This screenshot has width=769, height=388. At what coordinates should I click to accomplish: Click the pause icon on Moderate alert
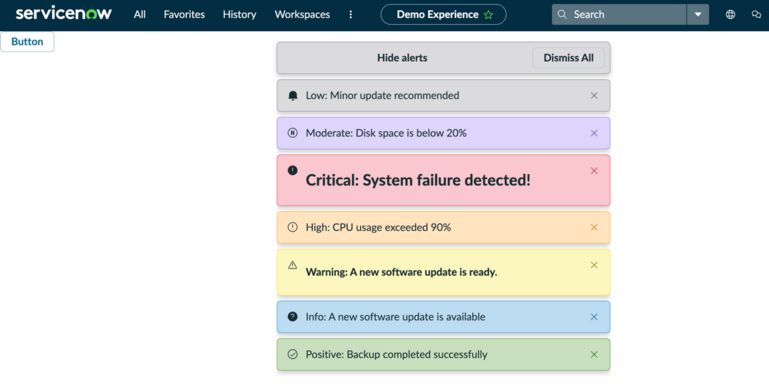(x=293, y=133)
